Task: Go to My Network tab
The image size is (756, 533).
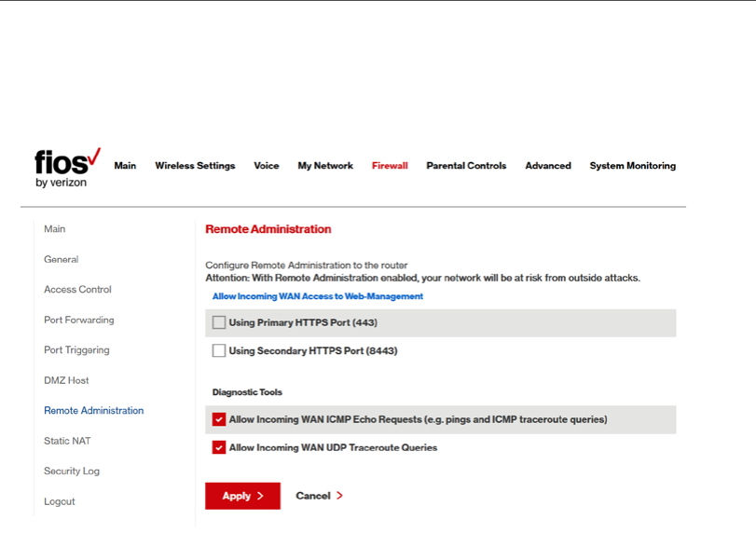Action: point(325,166)
